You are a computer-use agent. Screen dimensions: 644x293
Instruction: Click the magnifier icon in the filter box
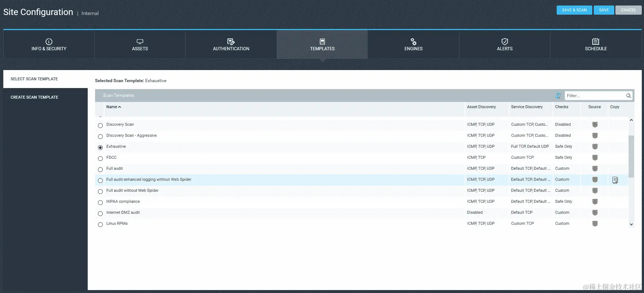pos(629,96)
